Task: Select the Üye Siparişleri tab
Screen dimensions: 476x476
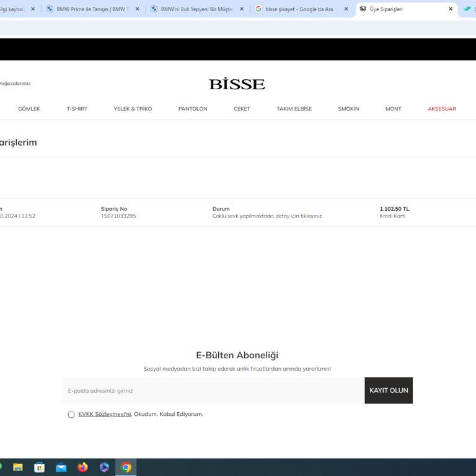Action: [x=406, y=9]
